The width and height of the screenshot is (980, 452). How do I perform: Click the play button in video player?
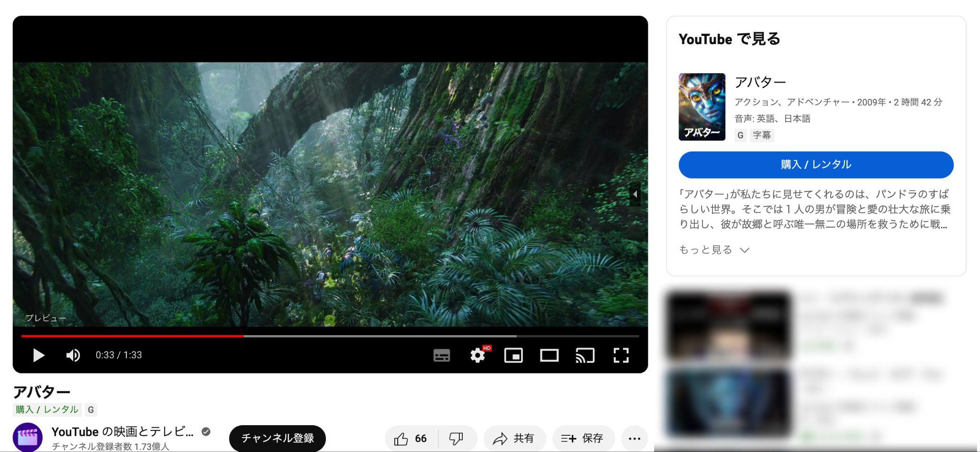(x=39, y=355)
